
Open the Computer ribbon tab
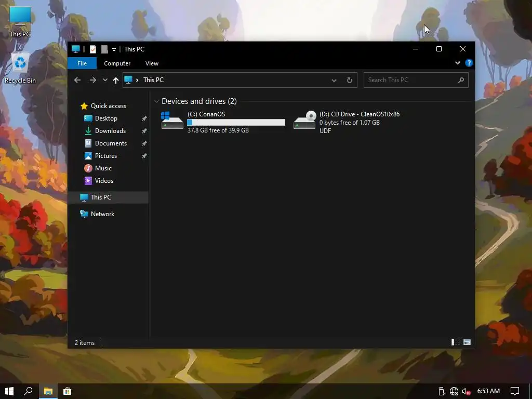pos(117,63)
